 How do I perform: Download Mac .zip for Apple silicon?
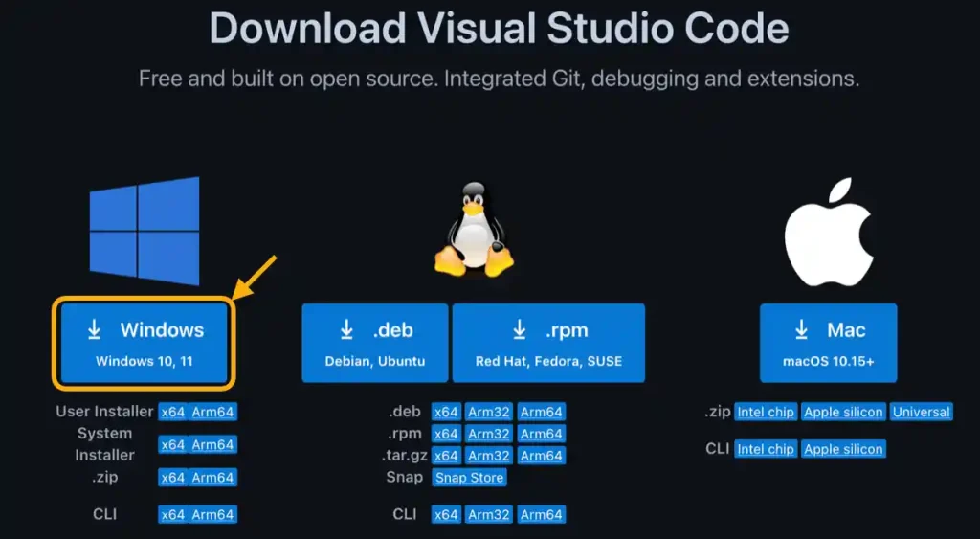(x=843, y=412)
